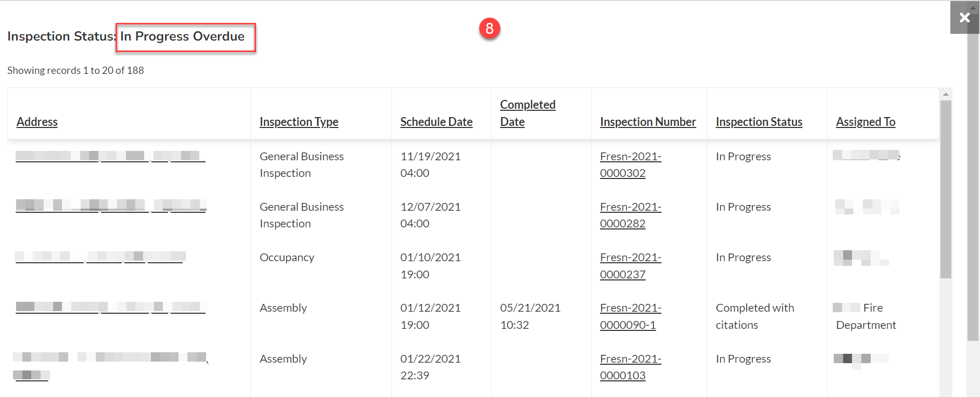Sort by Assigned To header
The width and height of the screenshot is (980, 397).
click(x=866, y=122)
